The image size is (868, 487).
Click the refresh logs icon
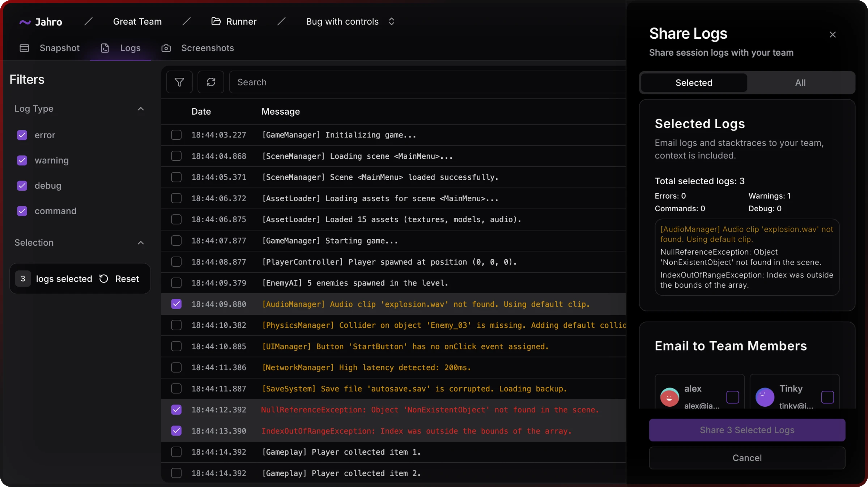[211, 82]
